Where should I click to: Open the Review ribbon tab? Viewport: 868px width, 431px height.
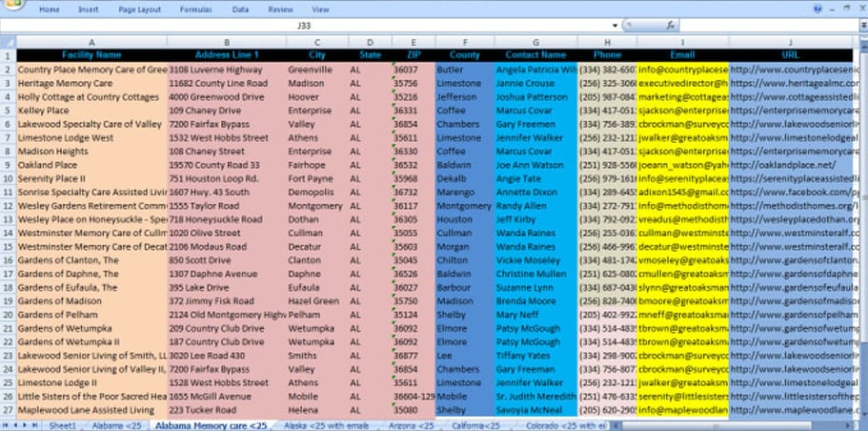pos(281,10)
